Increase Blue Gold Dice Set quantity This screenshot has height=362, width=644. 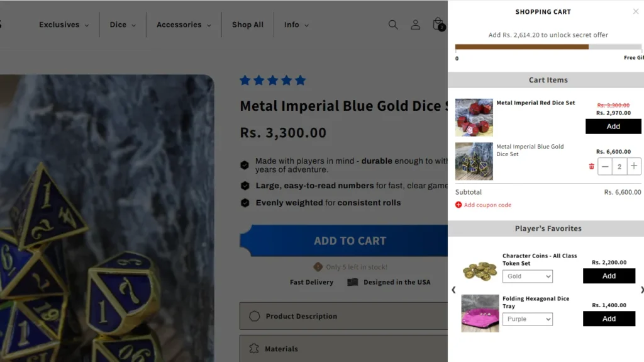pyautogui.click(x=634, y=166)
